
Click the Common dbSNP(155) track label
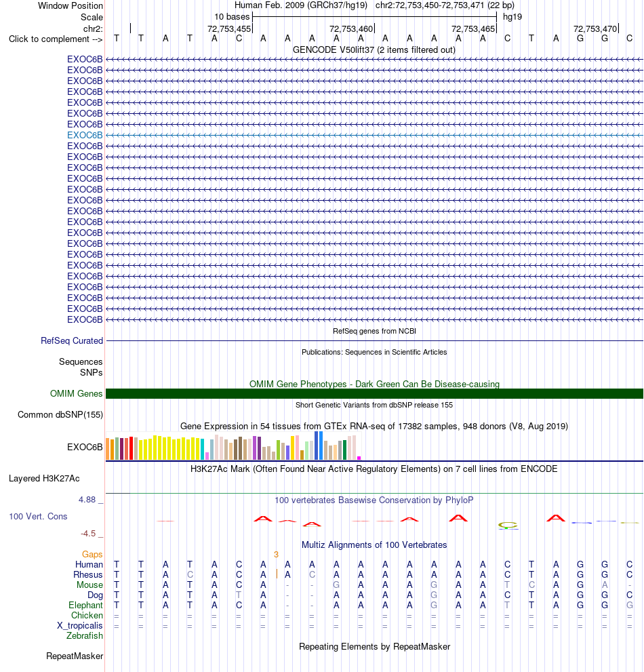coord(60,414)
